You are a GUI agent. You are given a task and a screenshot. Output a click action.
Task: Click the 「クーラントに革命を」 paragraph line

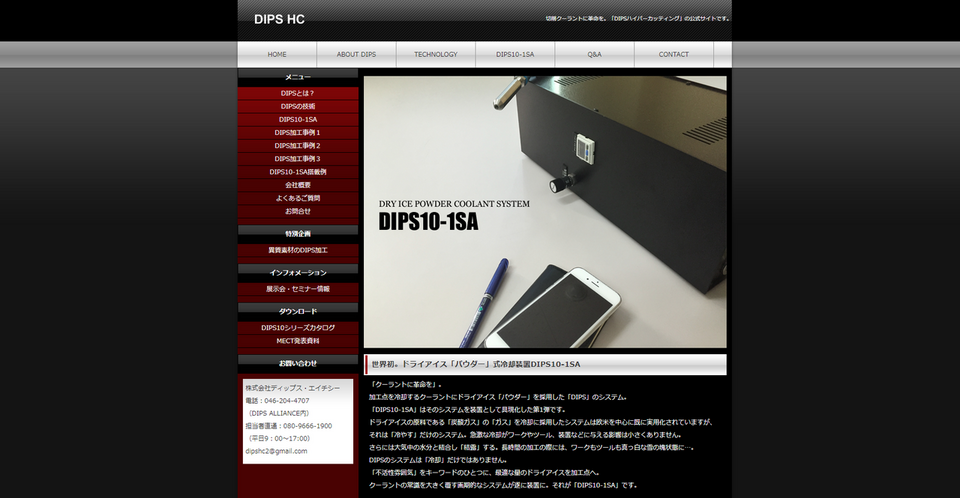405,385
